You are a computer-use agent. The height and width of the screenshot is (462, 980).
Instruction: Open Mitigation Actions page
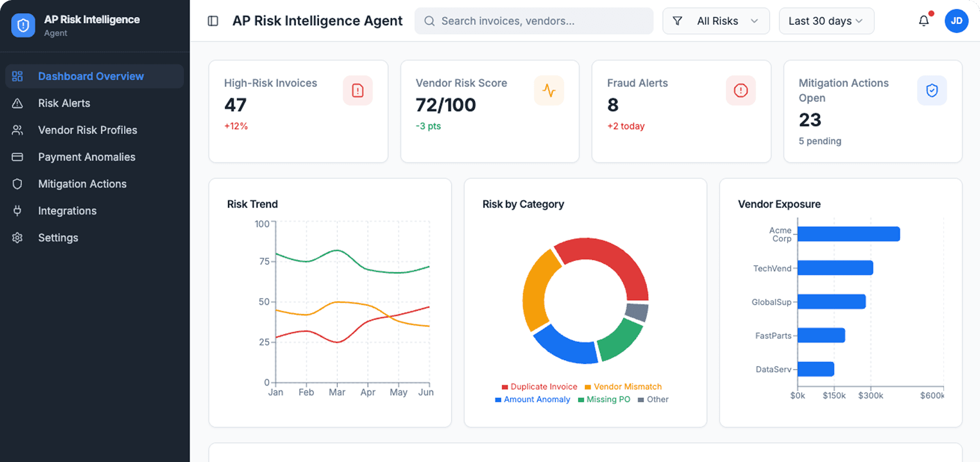pyautogui.click(x=94, y=184)
